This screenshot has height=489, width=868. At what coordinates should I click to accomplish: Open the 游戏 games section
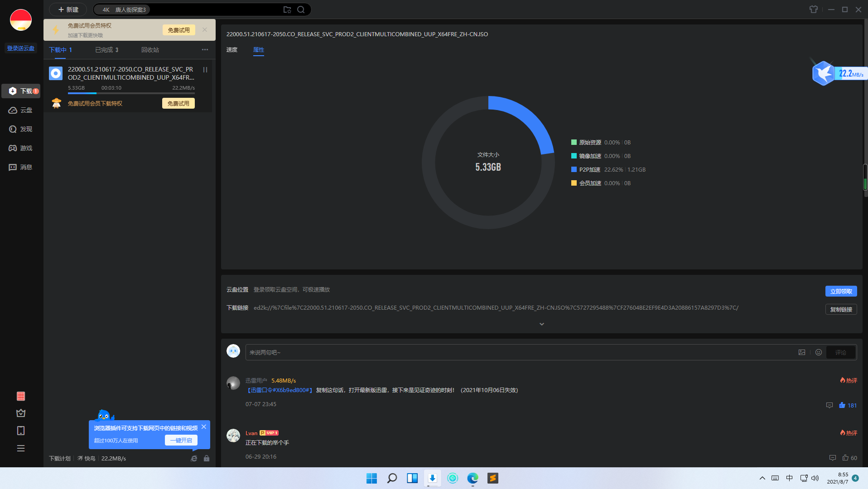click(x=21, y=148)
